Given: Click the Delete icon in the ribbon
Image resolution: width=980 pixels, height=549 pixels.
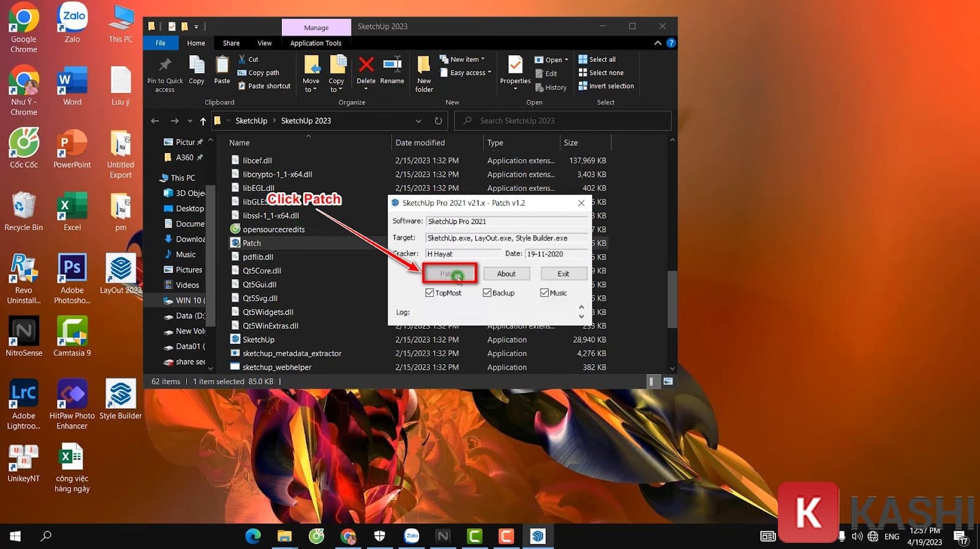Looking at the screenshot, I should (x=366, y=66).
